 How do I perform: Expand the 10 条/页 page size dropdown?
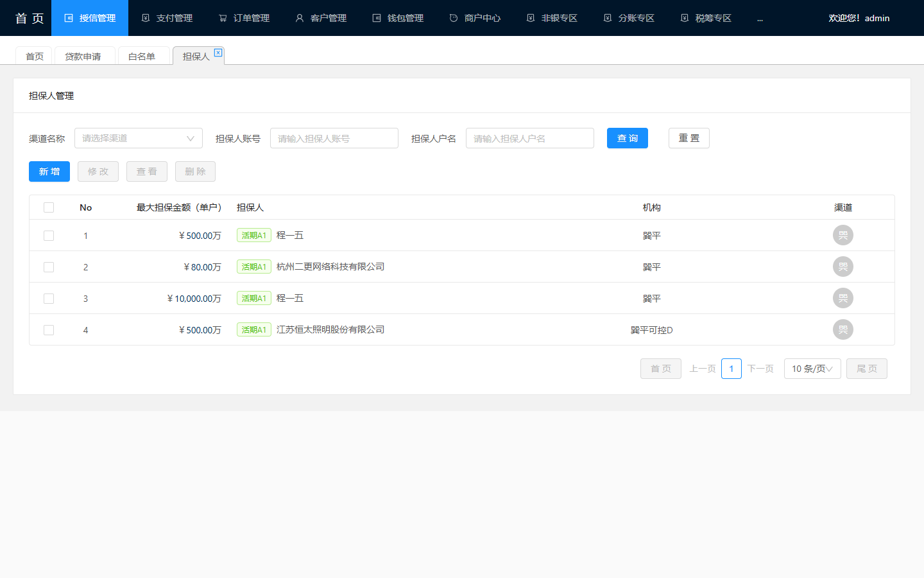pyautogui.click(x=812, y=369)
